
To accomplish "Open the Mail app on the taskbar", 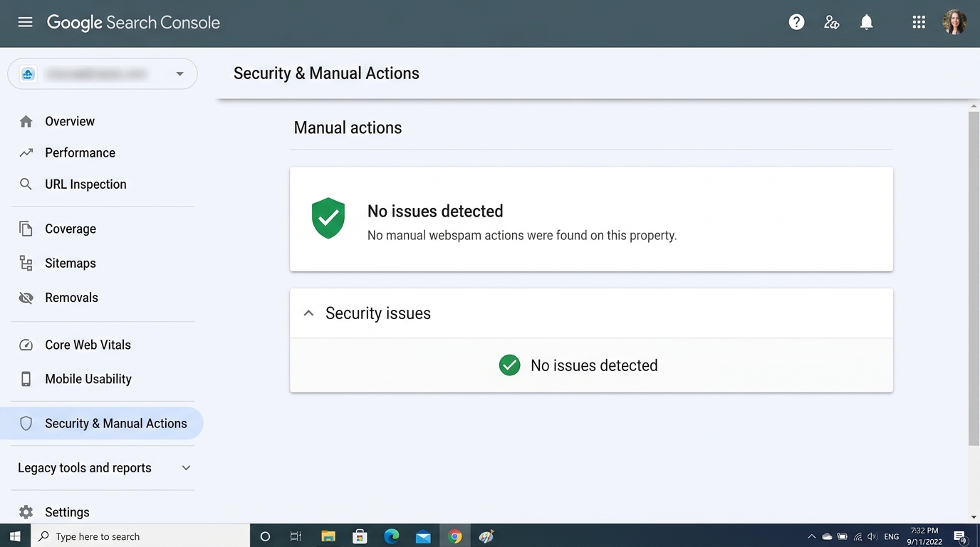I will pos(423,536).
